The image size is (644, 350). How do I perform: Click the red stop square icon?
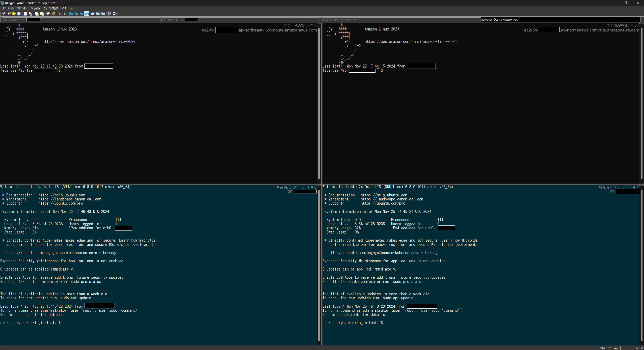pos(60,14)
